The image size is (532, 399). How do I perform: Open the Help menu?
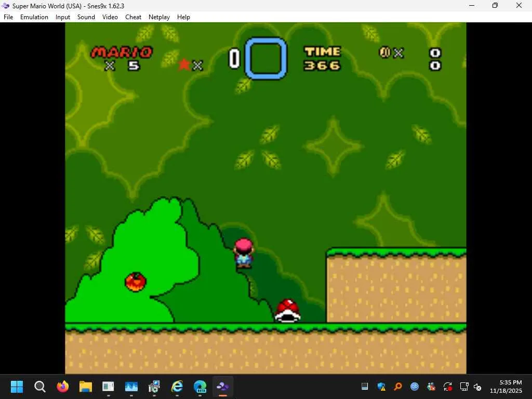pos(183,17)
